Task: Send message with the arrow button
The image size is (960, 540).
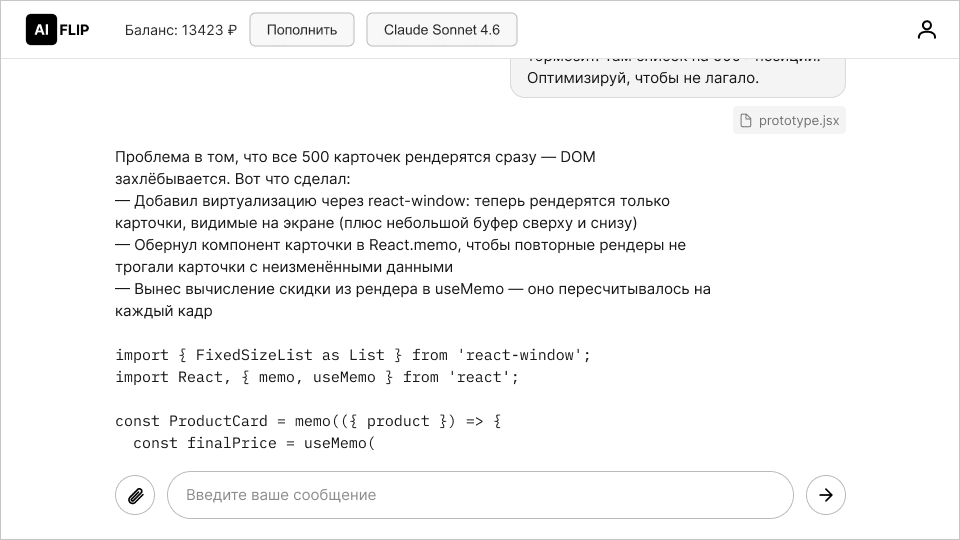Action: click(x=825, y=495)
